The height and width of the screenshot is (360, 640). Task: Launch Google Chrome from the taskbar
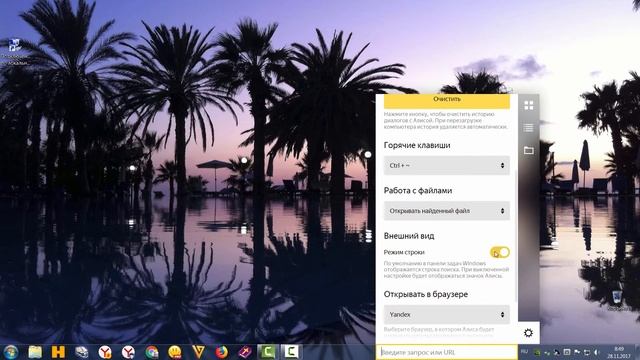[x=151, y=352]
